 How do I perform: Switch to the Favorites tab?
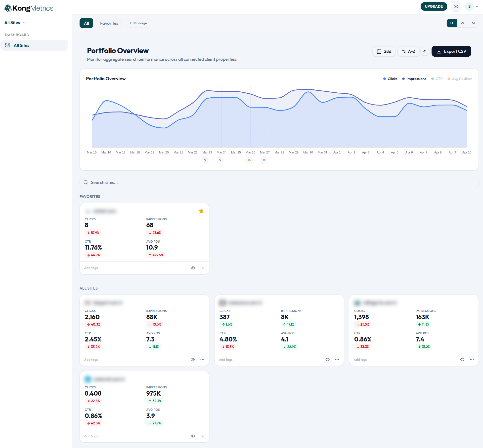point(109,23)
